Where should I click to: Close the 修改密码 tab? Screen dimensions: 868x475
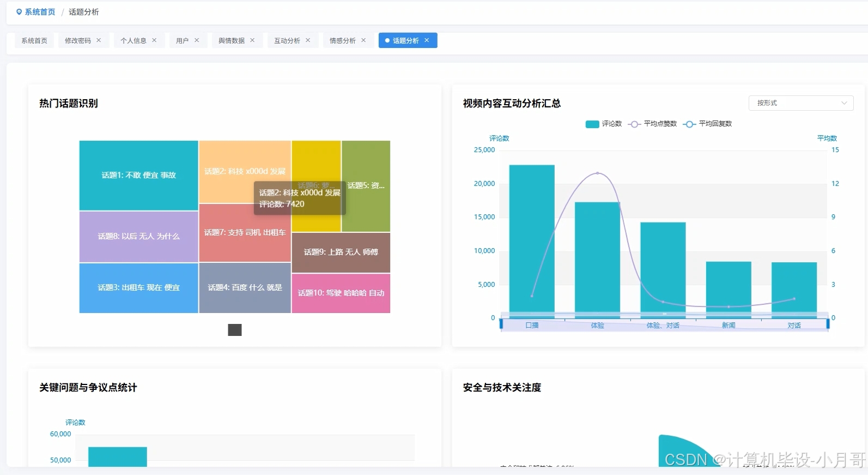tap(99, 40)
